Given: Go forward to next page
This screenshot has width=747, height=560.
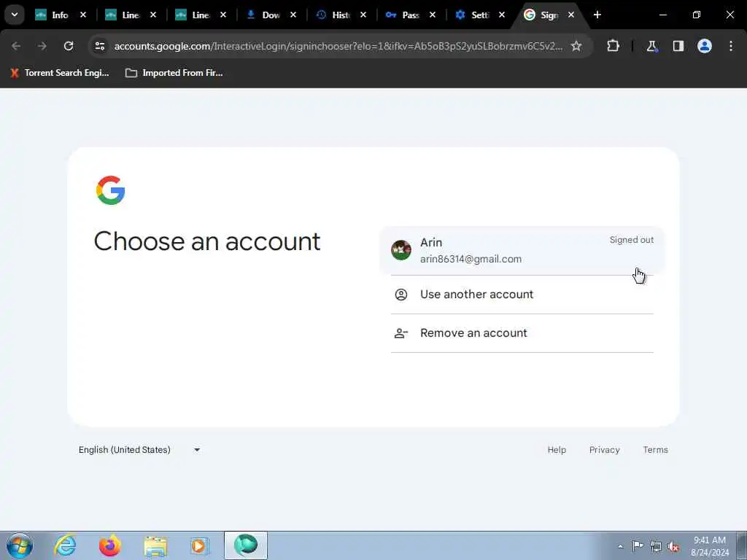Looking at the screenshot, I should click(x=42, y=46).
